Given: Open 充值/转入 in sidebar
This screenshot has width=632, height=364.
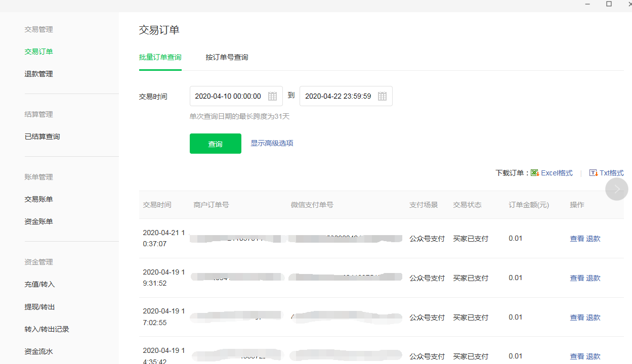Looking at the screenshot, I should coord(39,284).
